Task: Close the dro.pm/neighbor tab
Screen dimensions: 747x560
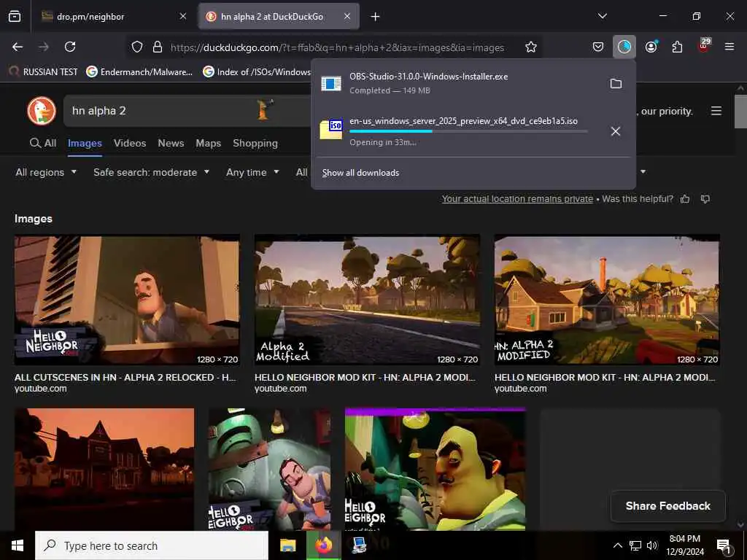Action: tap(183, 17)
